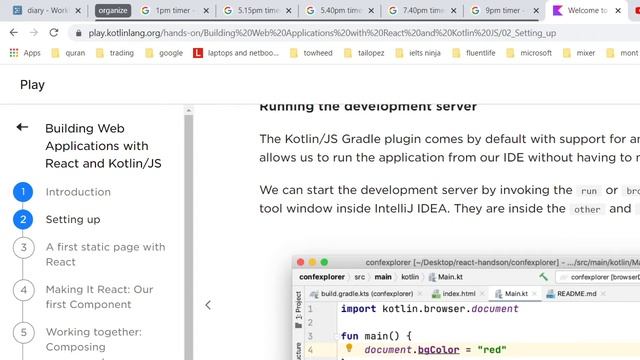Switch to the 5.15pm timer tab
Screen dimensions: 640x360
(257, 11)
